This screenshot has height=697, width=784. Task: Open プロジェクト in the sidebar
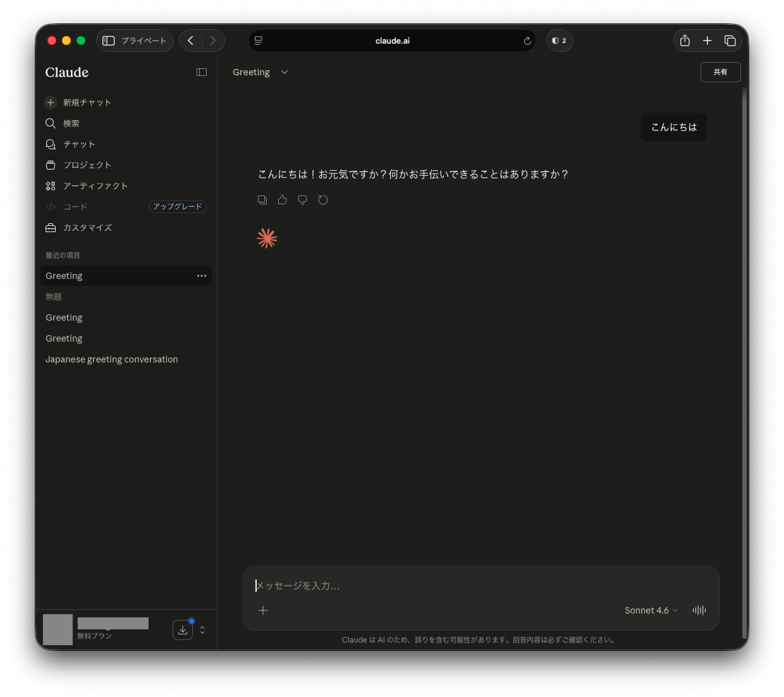pos(87,165)
